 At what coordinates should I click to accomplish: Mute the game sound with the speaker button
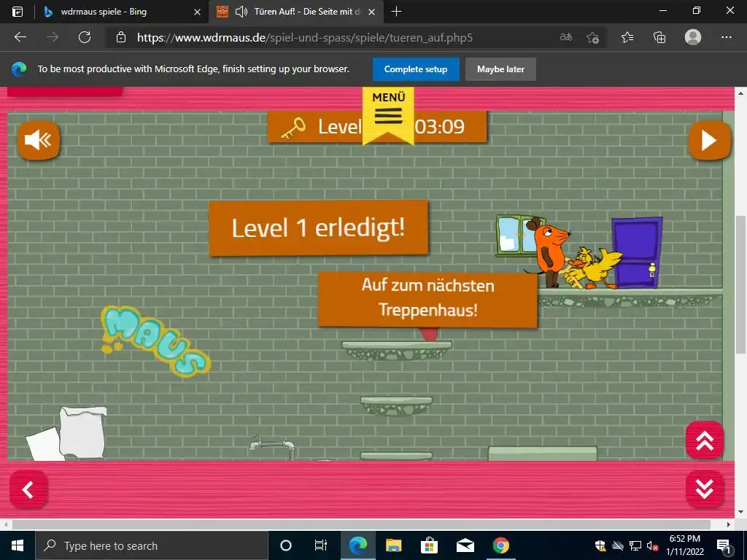[38, 140]
